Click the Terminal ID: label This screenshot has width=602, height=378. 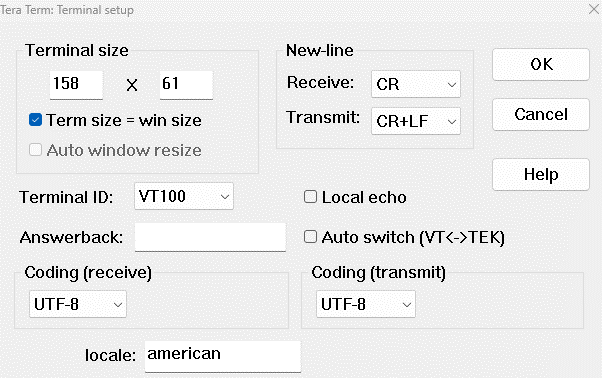click(66, 197)
